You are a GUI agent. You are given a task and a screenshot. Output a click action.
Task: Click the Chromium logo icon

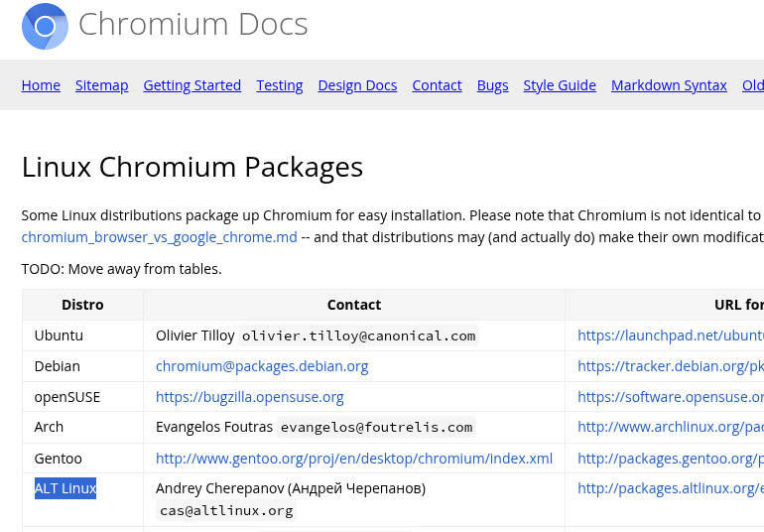[x=45, y=26]
